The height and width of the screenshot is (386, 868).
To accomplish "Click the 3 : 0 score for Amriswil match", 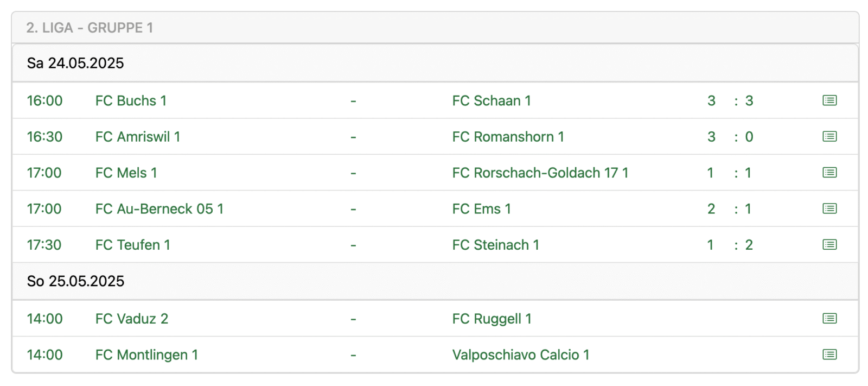I will 730,137.
